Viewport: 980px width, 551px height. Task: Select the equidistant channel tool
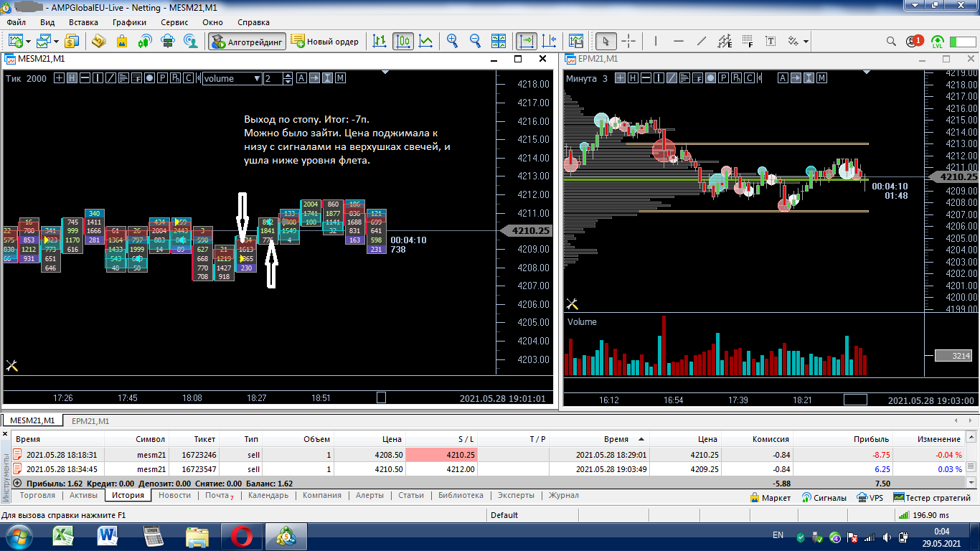[725, 41]
